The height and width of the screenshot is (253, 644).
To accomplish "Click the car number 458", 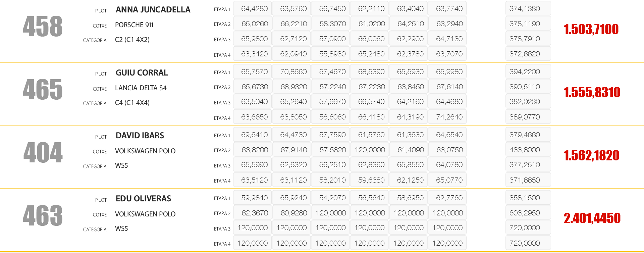I will (43, 27).
